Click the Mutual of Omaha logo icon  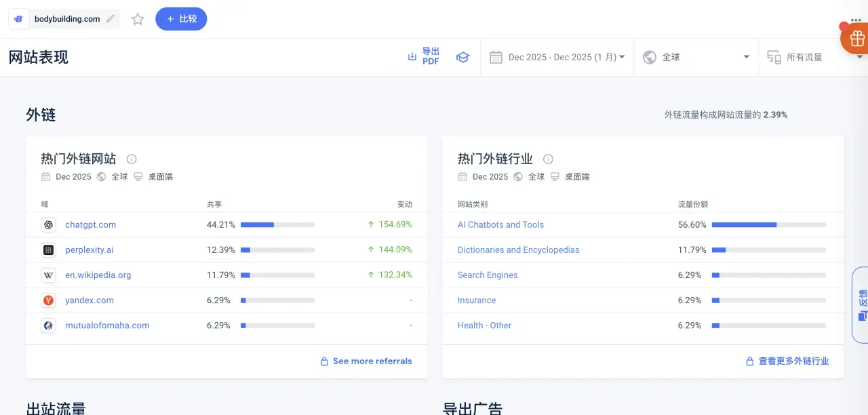tap(48, 325)
